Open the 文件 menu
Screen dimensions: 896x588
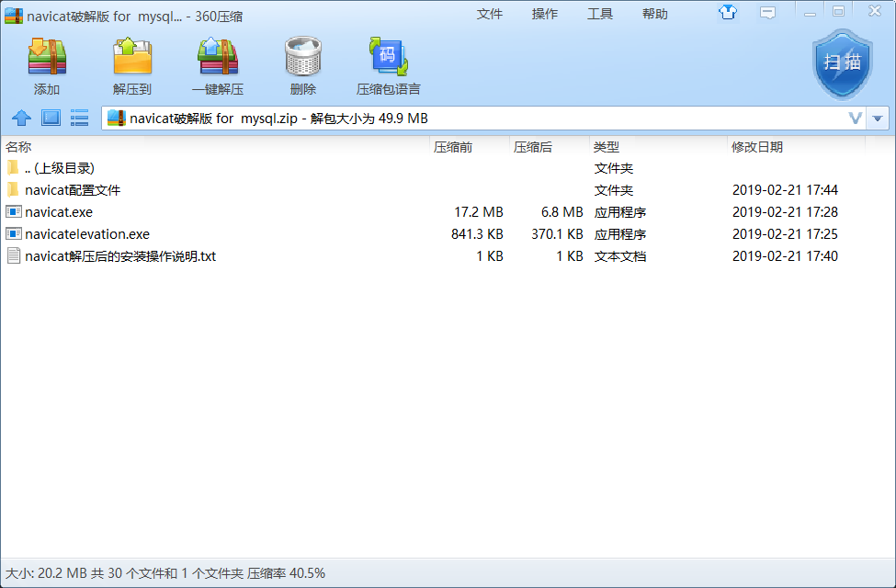pos(490,14)
